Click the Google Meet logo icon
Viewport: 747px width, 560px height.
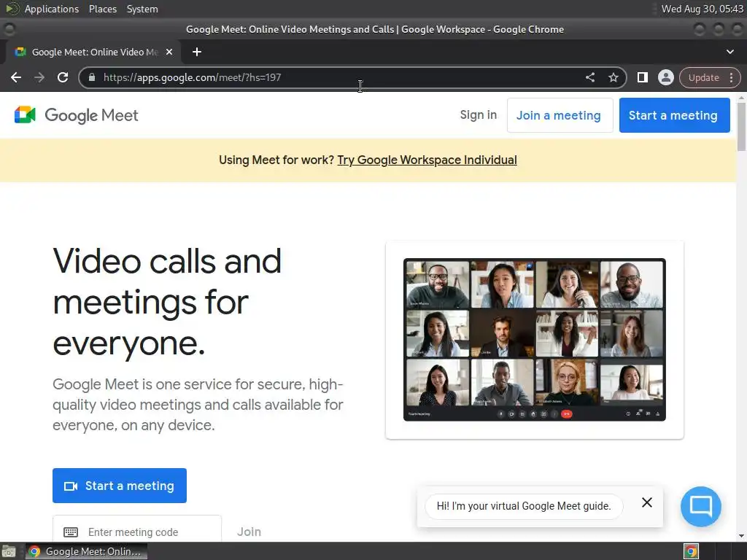click(x=25, y=114)
